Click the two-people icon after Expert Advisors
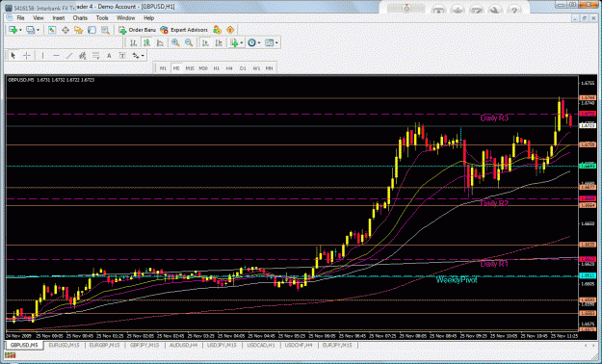The height and width of the screenshot is (364, 602). point(217,30)
